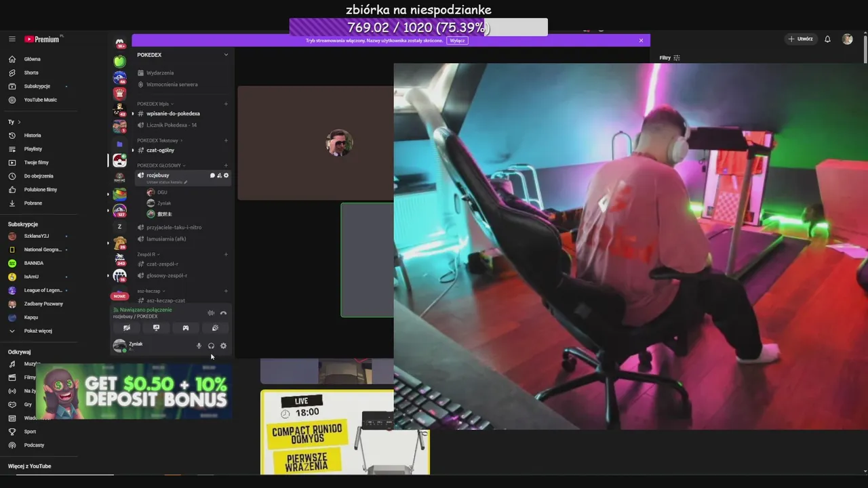The width and height of the screenshot is (868, 488).
Task: Open the YouTube account avatar menu
Action: point(847,39)
